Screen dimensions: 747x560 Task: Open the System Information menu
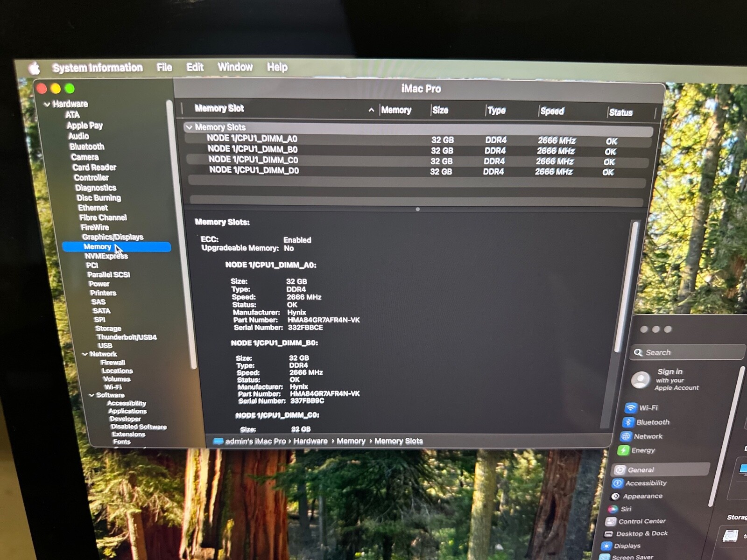pos(97,68)
